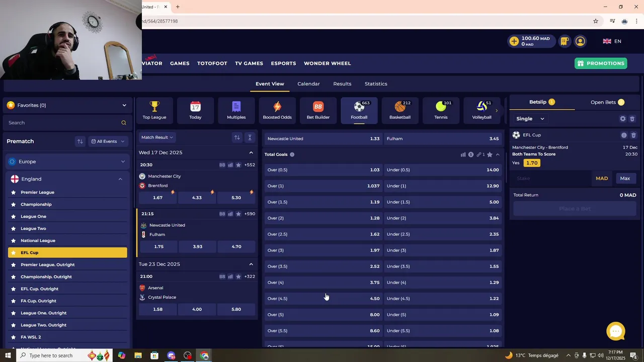The height and width of the screenshot is (362, 644).
Task: Click Total Goals link icon
Action: (479, 154)
